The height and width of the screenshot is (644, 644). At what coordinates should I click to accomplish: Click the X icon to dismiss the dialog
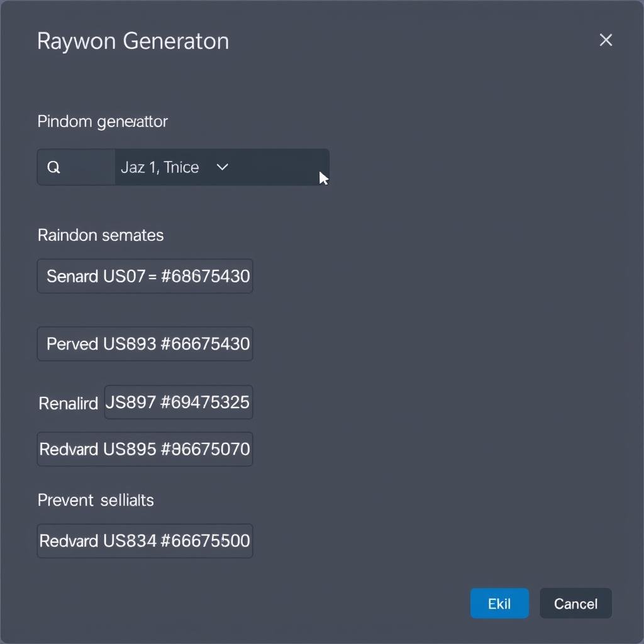click(606, 40)
